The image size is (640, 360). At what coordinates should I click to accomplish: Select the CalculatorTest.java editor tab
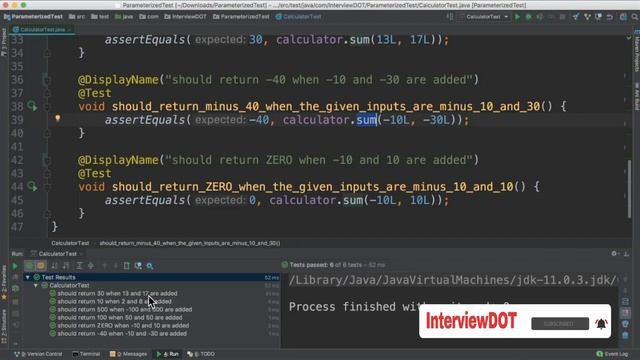click(x=42, y=30)
